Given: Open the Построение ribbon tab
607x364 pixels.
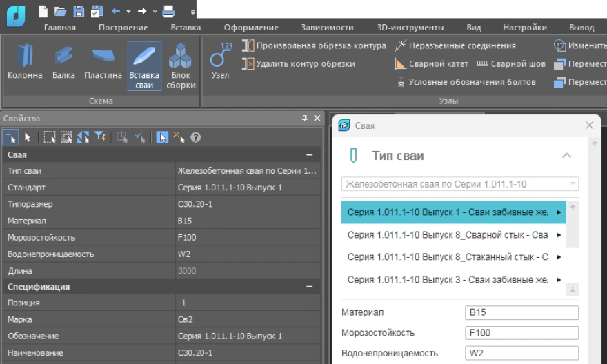Looking at the screenshot, I should (x=123, y=28).
